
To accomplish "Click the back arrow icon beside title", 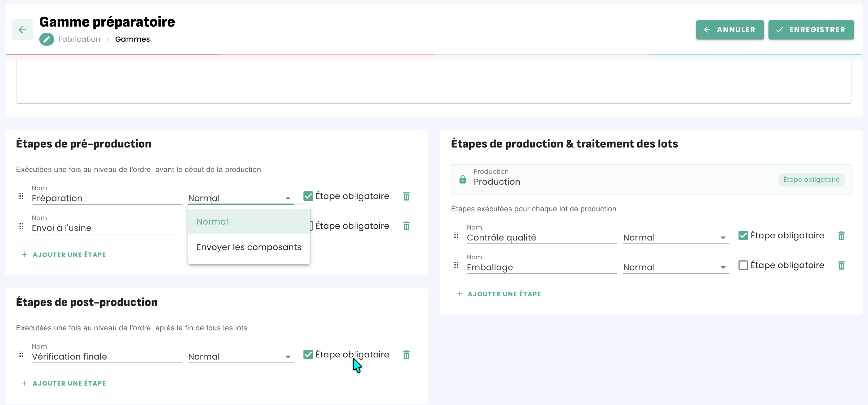I will point(22,30).
